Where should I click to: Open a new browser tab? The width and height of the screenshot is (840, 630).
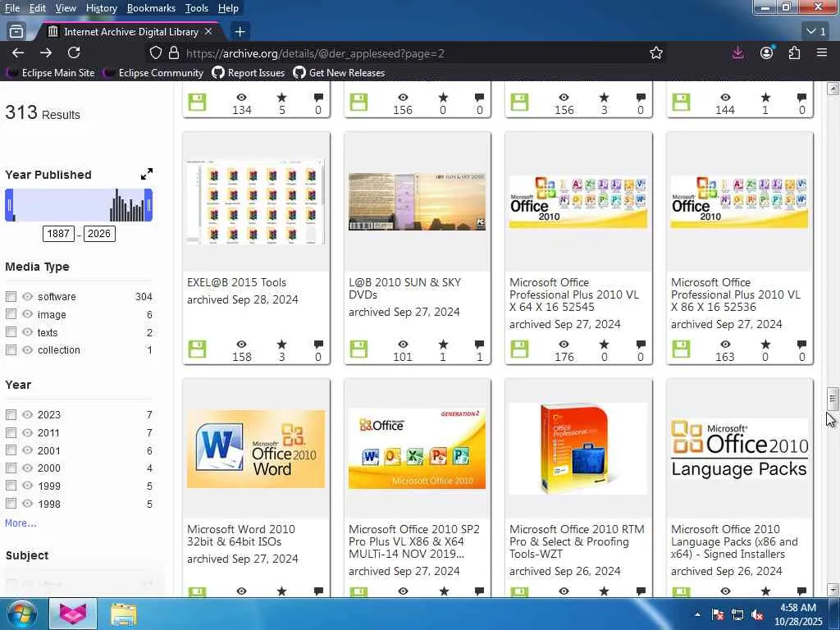pyautogui.click(x=240, y=32)
